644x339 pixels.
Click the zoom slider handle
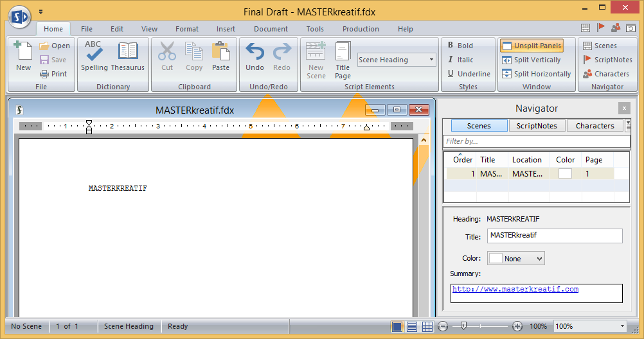click(x=463, y=326)
